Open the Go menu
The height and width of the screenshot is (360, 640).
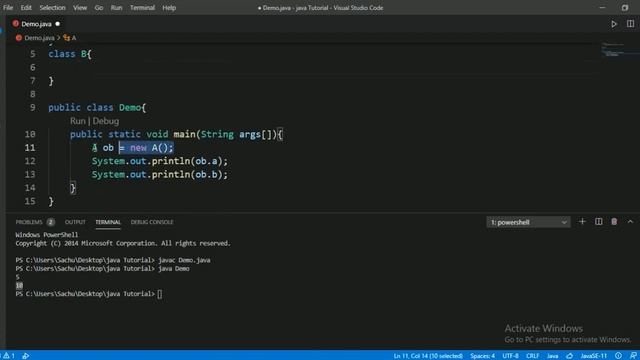click(99, 7)
